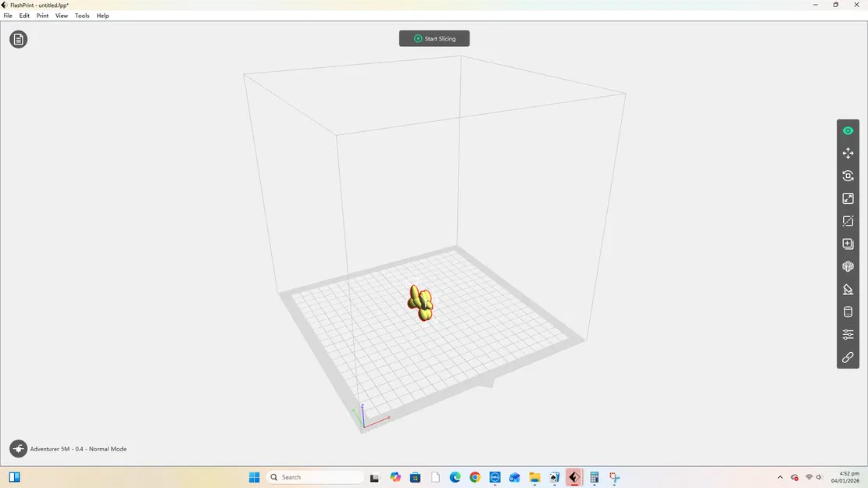Open the Edit menu
Image resolution: width=868 pixels, height=488 pixels.
pyautogui.click(x=24, y=16)
